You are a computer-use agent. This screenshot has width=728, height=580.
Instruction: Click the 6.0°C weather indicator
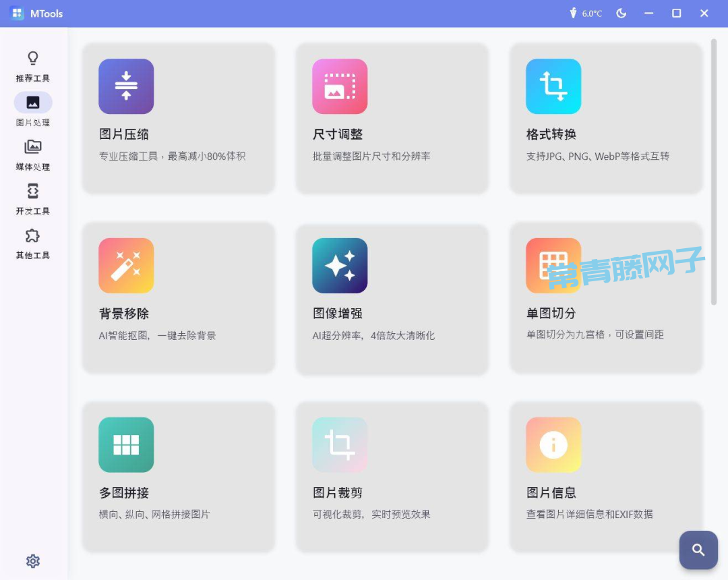point(586,13)
